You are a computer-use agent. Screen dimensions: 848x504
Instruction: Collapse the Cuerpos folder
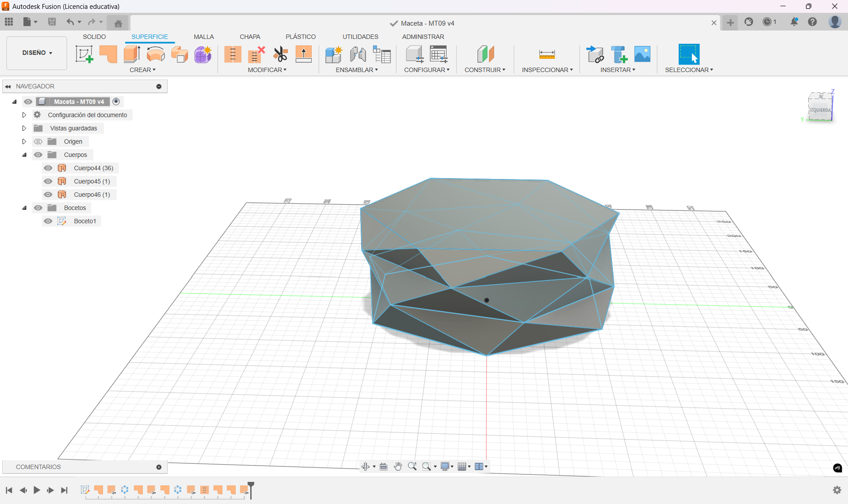pyautogui.click(x=24, y=155)
